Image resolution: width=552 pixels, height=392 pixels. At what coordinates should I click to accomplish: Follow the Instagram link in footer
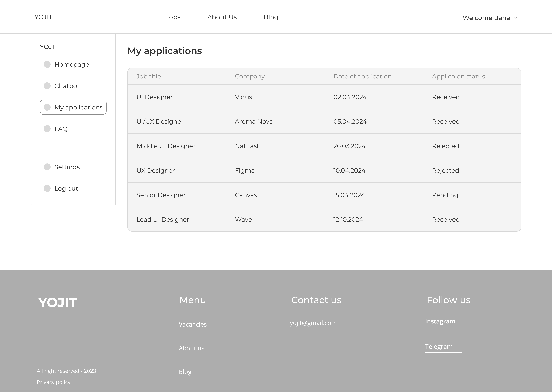tap(440, 322)
